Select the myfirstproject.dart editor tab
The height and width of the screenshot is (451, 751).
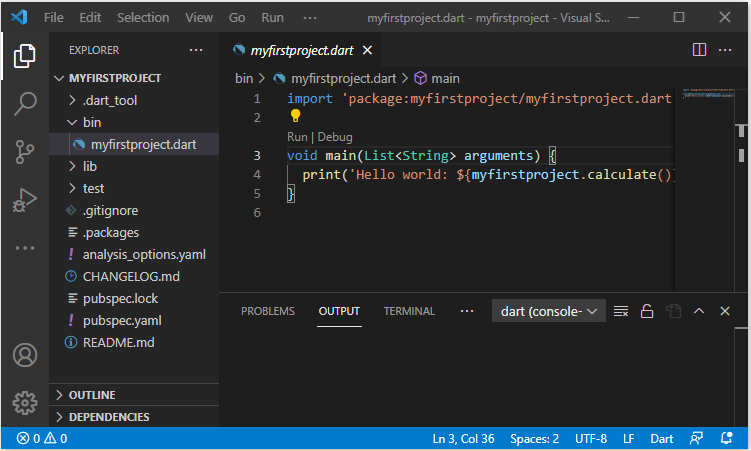[x=300, y=50]
